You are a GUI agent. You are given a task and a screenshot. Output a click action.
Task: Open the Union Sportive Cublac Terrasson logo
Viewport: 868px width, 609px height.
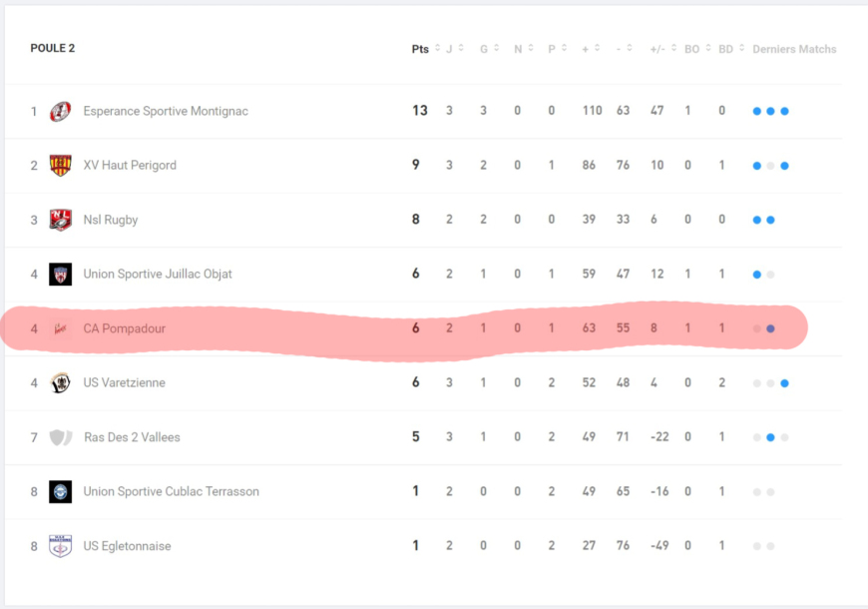pyautogui.click(x=61, y=491)
